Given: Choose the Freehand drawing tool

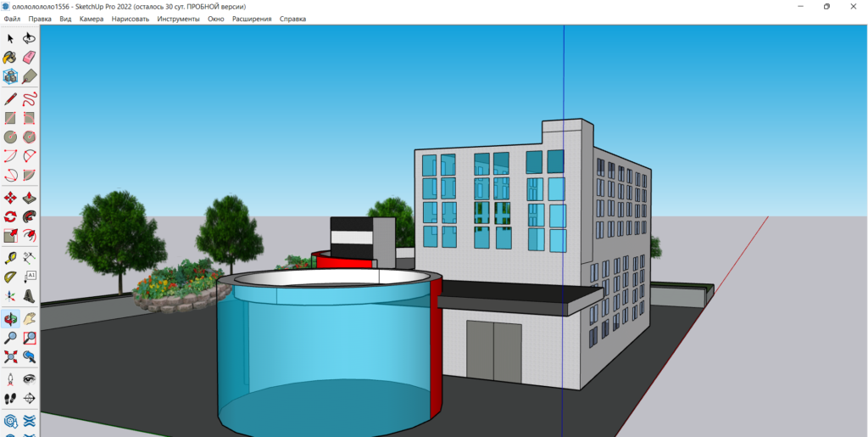Looking at the screenshot, I should pos(30,99).
